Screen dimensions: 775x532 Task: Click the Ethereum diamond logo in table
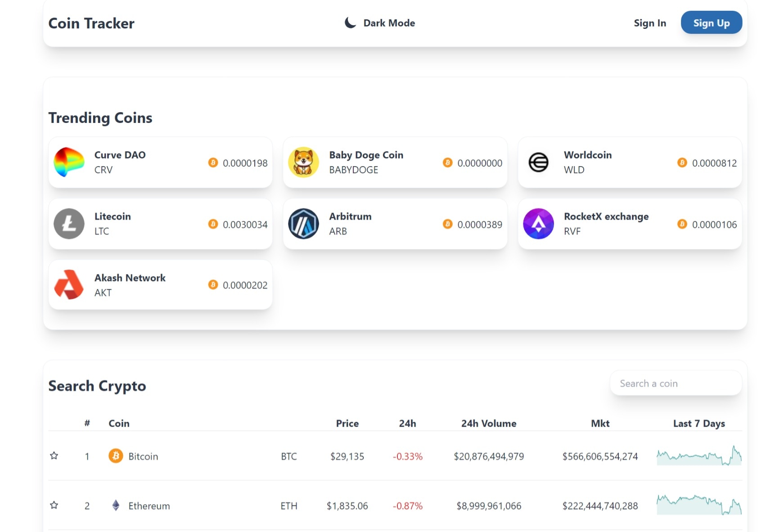[x=116, y=505]
